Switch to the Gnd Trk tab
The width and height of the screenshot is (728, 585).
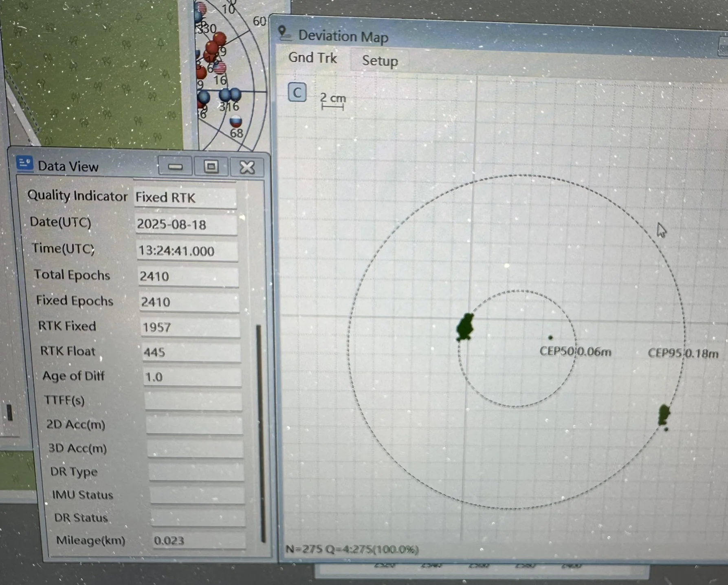(312, 58)
